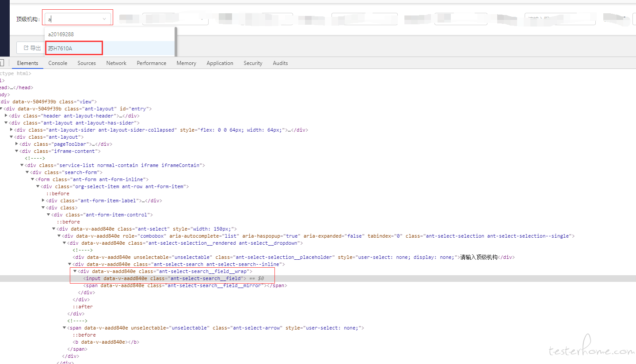
Task: Expand the ant-layout-sider-collapsed div node
Action: [x=11, y=130]
